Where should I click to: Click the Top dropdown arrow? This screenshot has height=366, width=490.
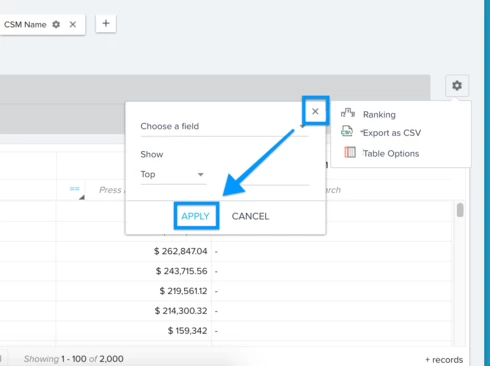click(x=200, y=174)
